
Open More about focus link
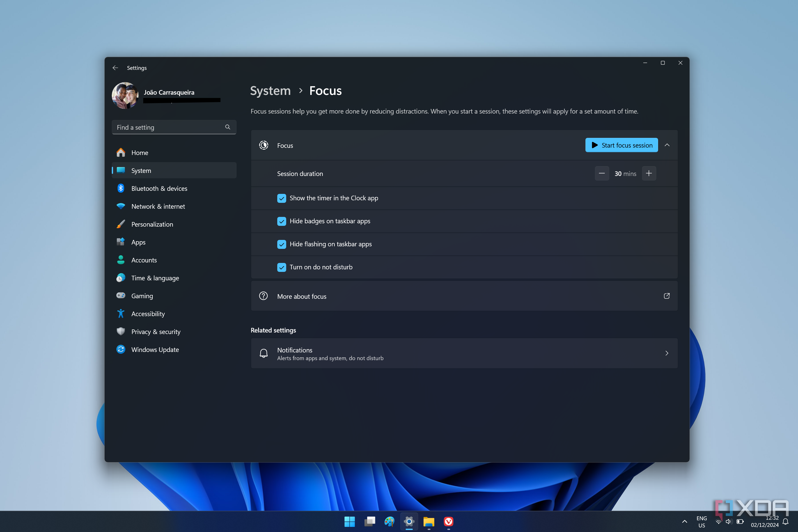(x=464, y=296)
